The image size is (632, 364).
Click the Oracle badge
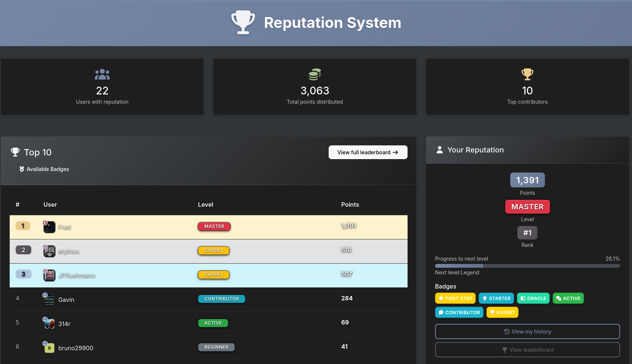coord(533,299)
